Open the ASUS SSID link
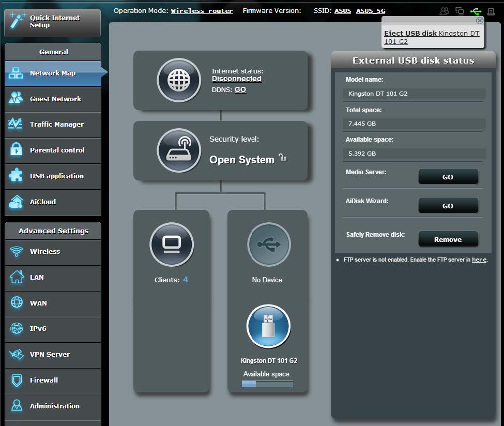The image size is (504, 426). coord(343,11)
